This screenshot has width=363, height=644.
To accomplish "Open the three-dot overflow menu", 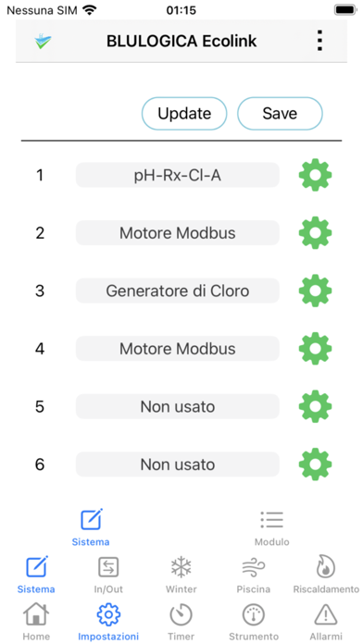I will (319, 41).
